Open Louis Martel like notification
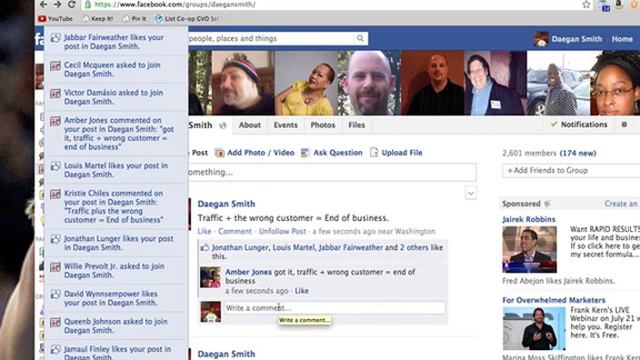This screenshot has width=640, height=360. coord(116,170)
